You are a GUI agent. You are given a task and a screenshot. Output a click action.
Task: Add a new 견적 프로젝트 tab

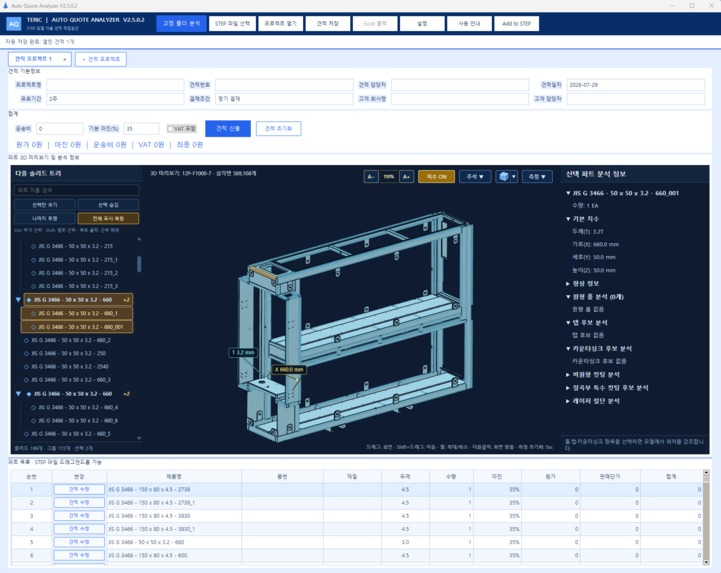(x=101, y=59)
